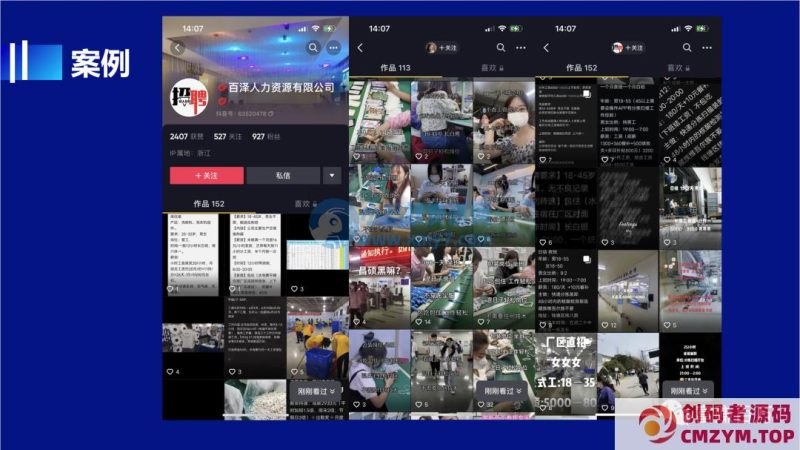Tap back arrow on middle phone
The image size is (800, 450).
click(360, 48)
